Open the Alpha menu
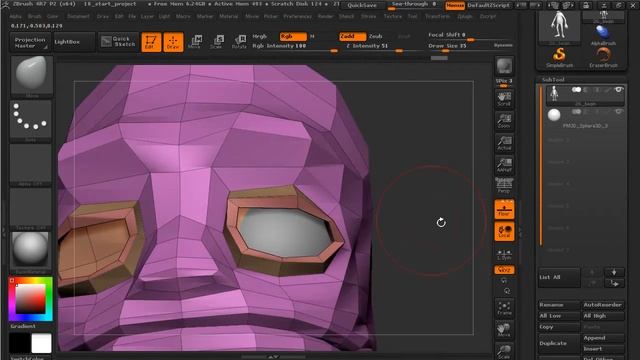 point(15,16)
